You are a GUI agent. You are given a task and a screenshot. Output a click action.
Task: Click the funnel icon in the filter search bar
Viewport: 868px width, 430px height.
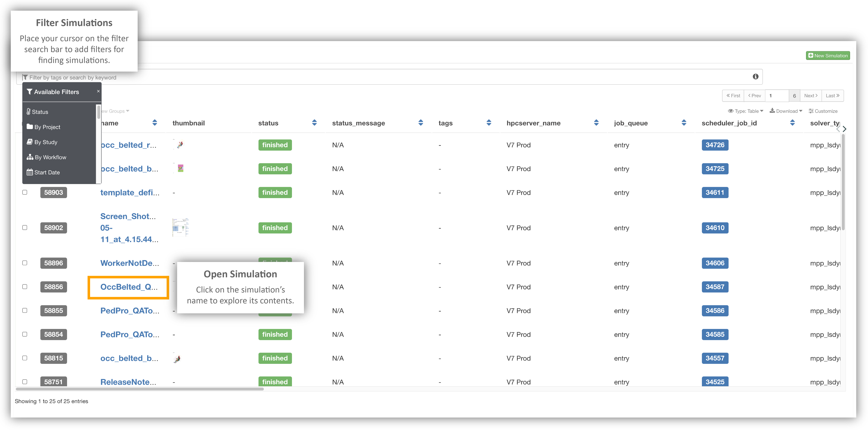25,77
